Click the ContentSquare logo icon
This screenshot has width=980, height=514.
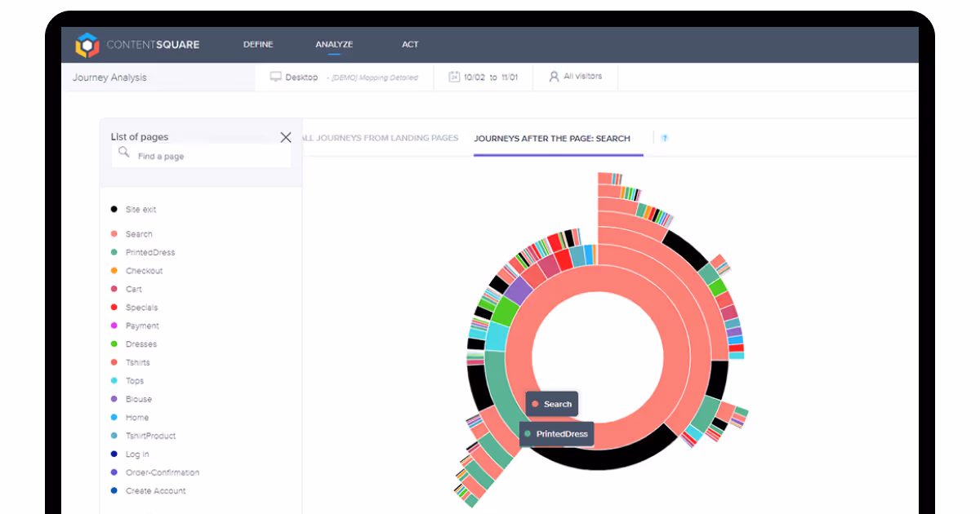pyautogui.click(x=87, y=45)
